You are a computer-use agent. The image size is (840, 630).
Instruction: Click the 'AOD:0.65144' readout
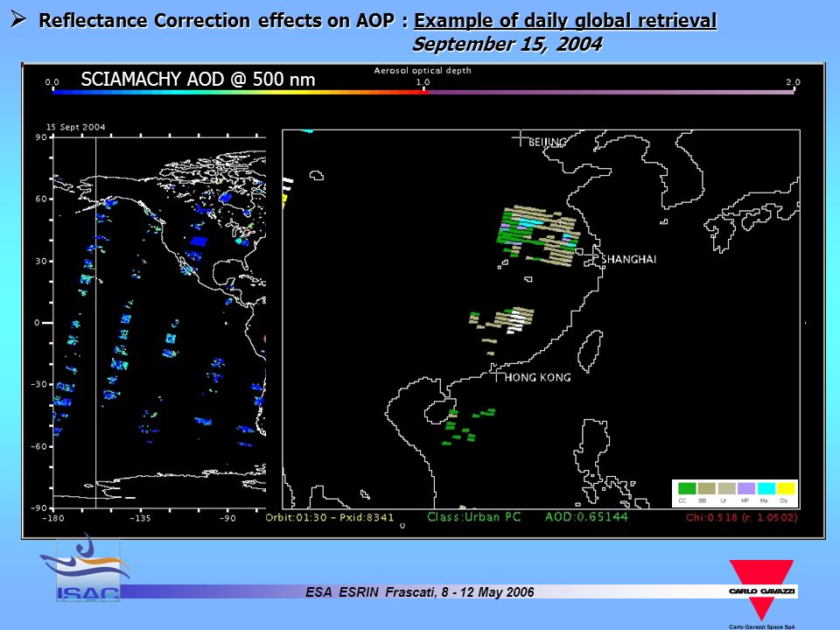pyautogui.click(x=586, y=517)
